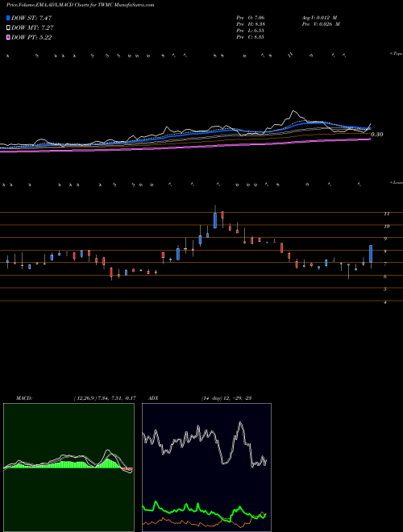Click the price axis label 6
The height and width of the screenshot is (532, 403).
pyautogui.click(x=385, y=276)
